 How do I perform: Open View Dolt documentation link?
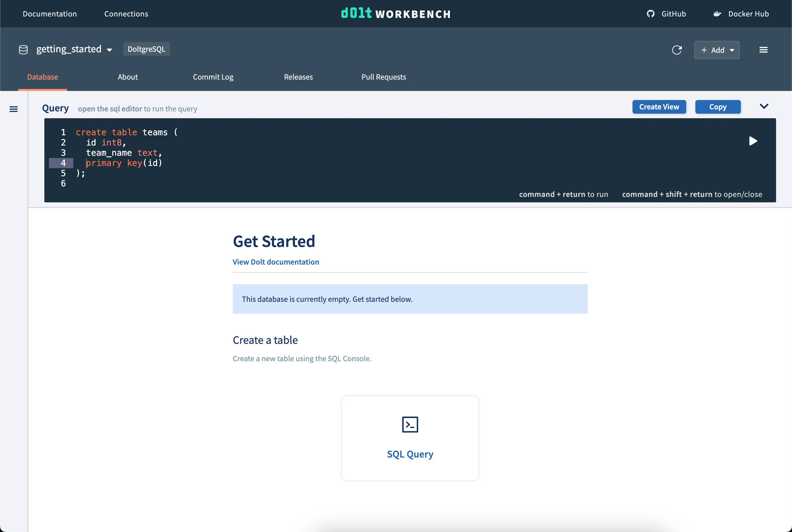[x=275, y=262]
